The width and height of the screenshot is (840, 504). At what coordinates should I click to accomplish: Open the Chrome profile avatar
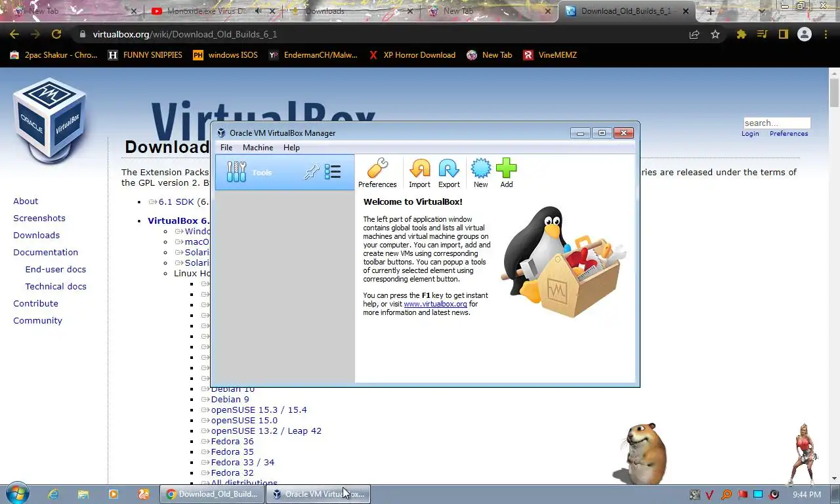point(805,34)
